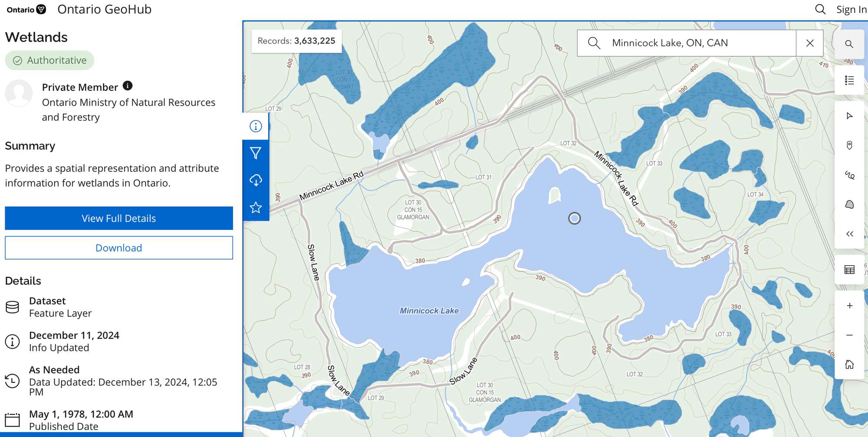This screenshot has height=437, width=868.
Task: Click the Sign In link
Action: point(851,9)
